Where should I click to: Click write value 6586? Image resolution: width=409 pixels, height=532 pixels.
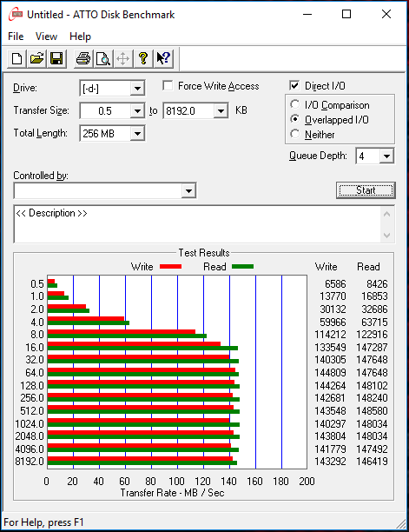[x=335, y=283]
